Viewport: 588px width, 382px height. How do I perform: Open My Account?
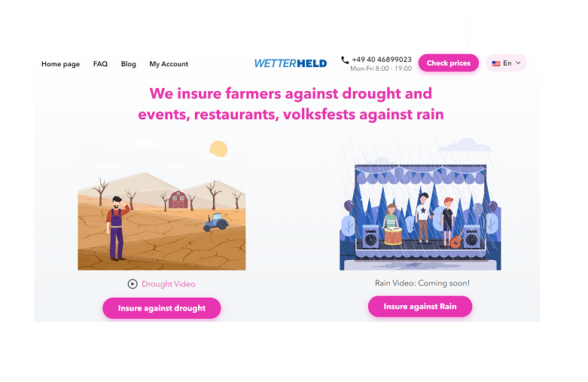(169, 64)
